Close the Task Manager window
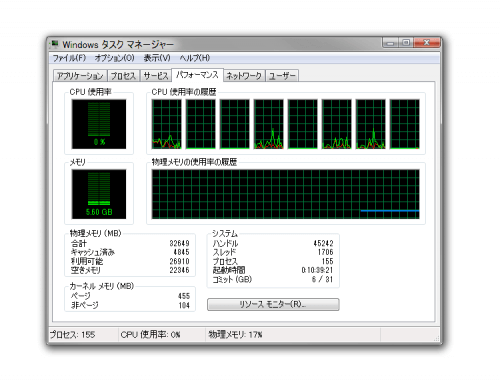Screen dimensions: 500x383 click(x=427, y=43)
